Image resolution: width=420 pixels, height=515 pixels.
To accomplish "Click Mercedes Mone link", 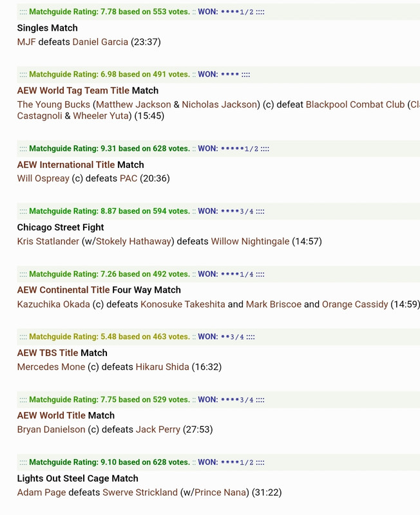I will [x=51, y=367].
